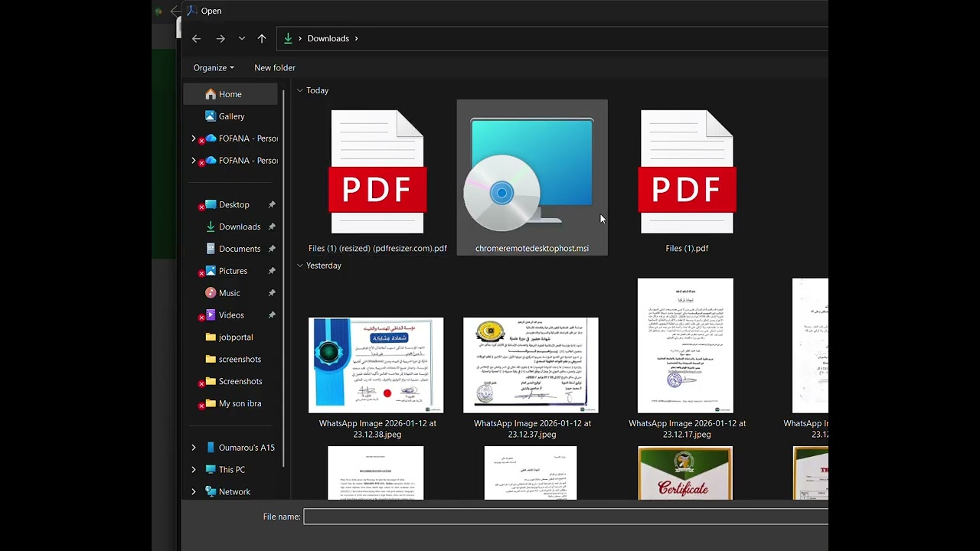
Task: Click the This PC monitor icon
Action: click(211, 470)
